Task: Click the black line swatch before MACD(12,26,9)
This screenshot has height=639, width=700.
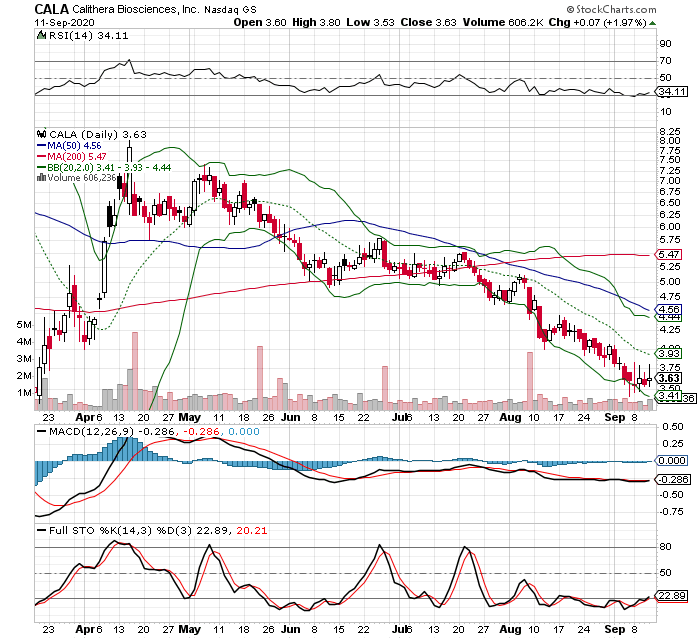Action: point(42,431)
